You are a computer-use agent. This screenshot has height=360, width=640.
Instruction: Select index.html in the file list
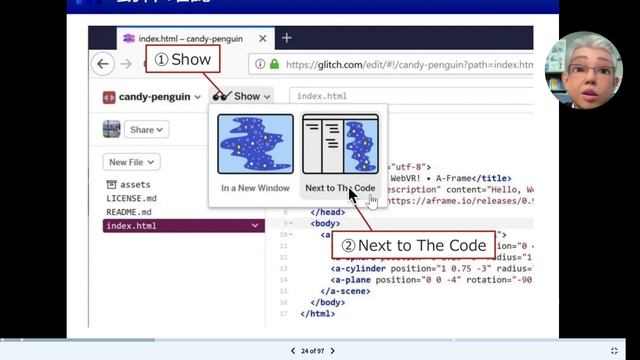[x=184, y=226]
